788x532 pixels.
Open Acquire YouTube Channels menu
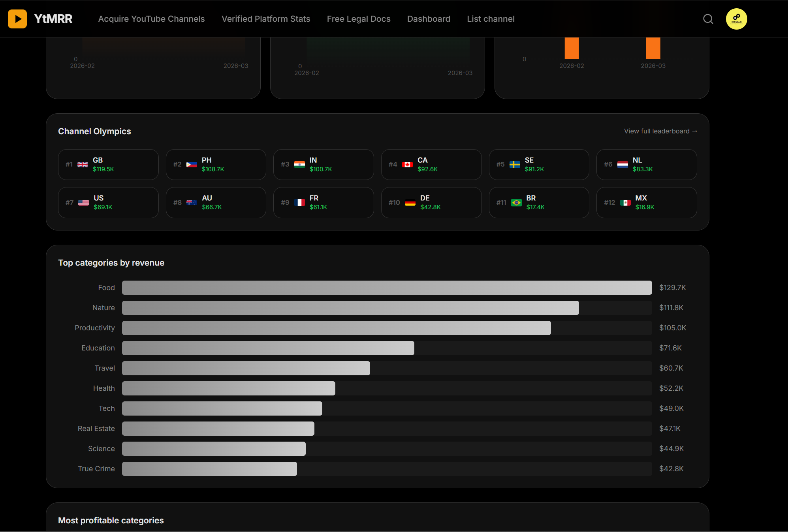click(x=151, y=19)
